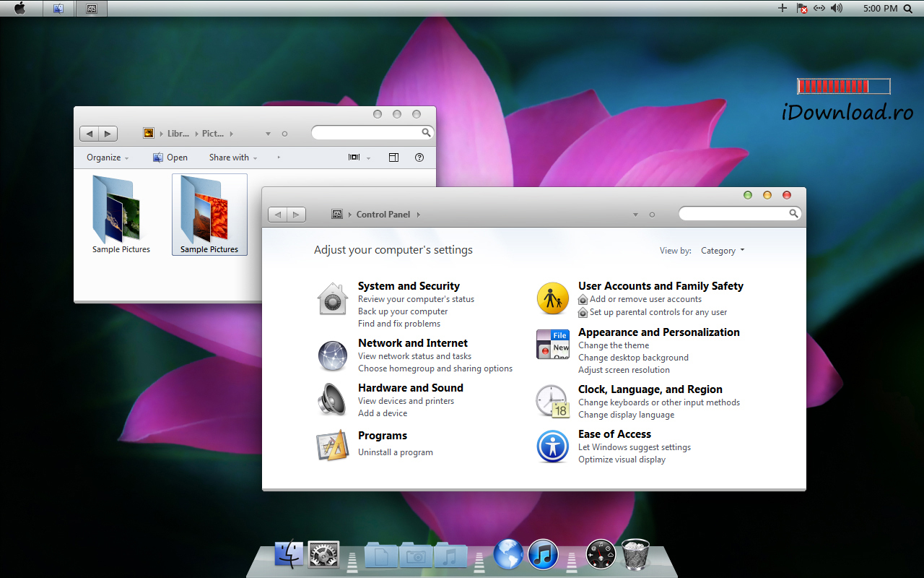Image resolution: width=924 pixels, height=578 pixels.
Task: Click the Finder icon in the dock
Action: point(289,554)
